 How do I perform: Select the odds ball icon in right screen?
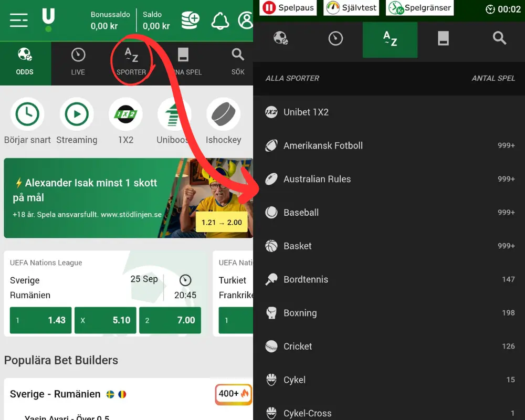pos(280,38)
